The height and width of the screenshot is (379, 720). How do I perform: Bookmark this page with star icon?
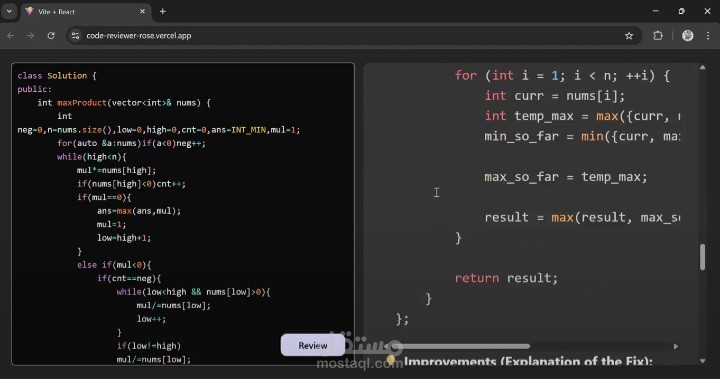[x=629, y=35]
